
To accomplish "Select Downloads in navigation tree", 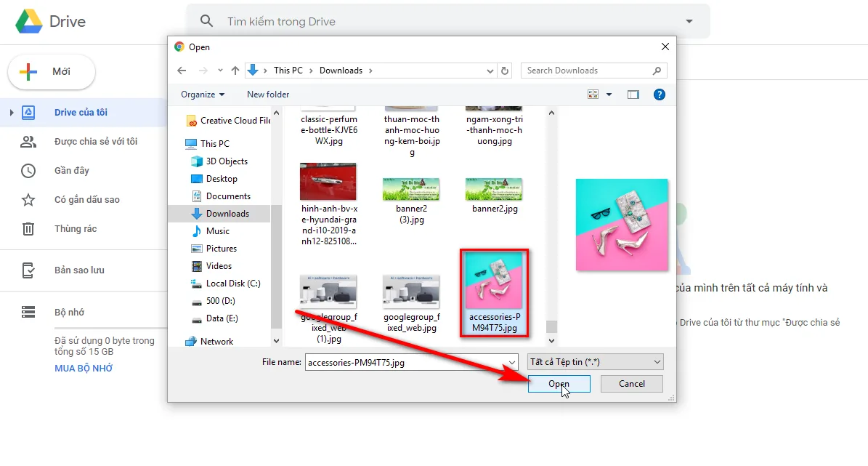I will click(220, 213).
